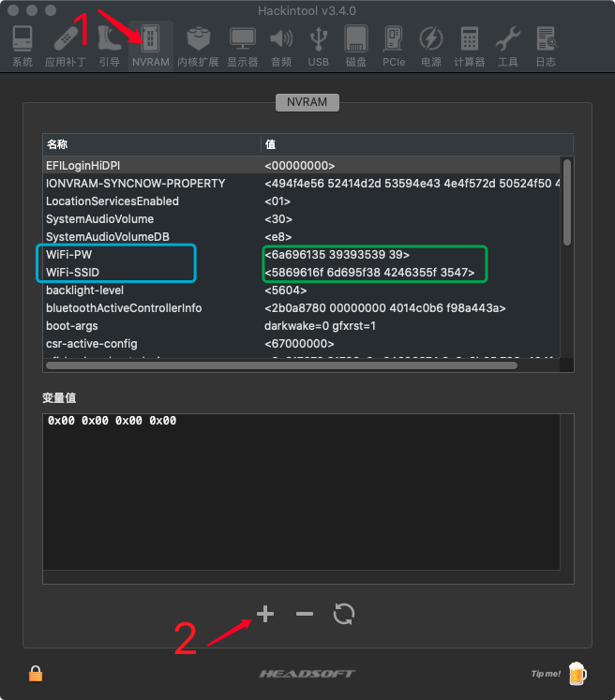Click the Tip me! link
Screen dimensions: 615x700
click(546, 674)
